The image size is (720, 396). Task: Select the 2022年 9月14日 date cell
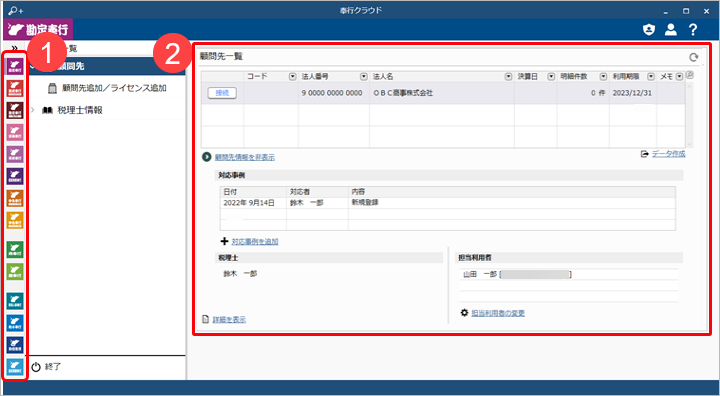[x=253, y=203]
